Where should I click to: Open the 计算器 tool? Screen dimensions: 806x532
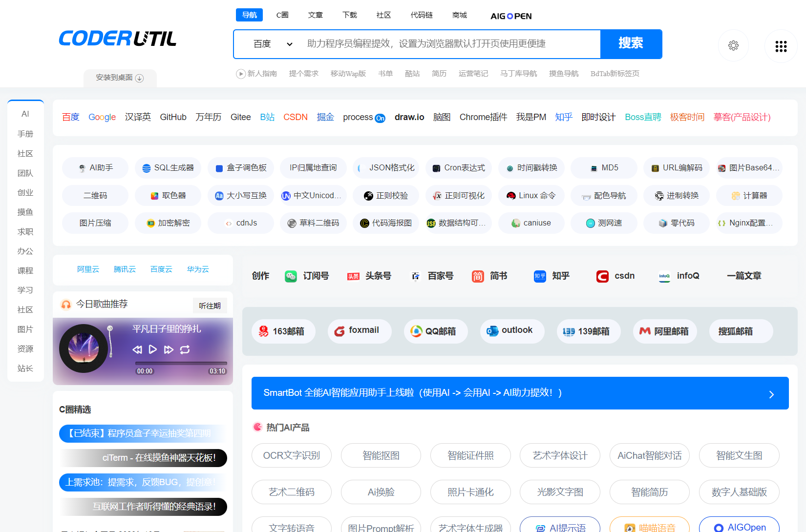click(749, 196)
